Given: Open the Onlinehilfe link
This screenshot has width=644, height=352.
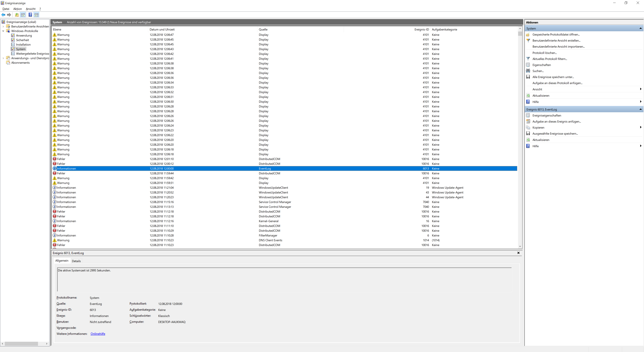Looking at the screenshot, I should (98, 334).
